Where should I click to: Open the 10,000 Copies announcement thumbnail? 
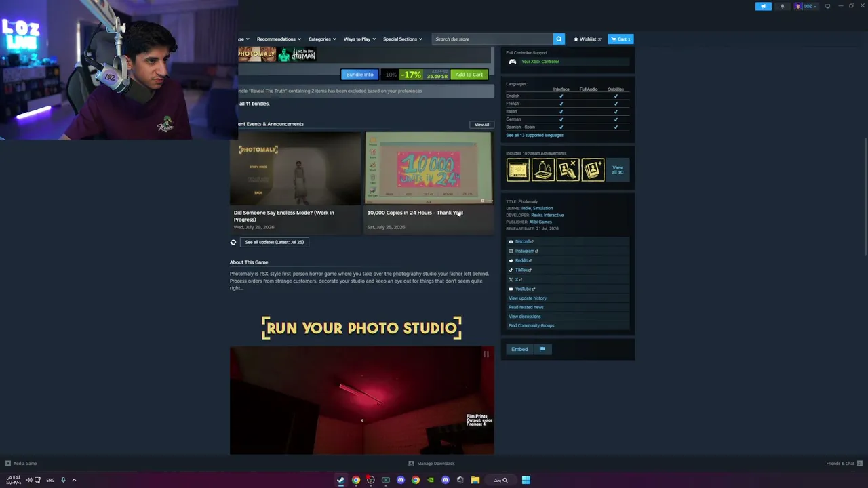pyautogui.click(x=429, y=169)
